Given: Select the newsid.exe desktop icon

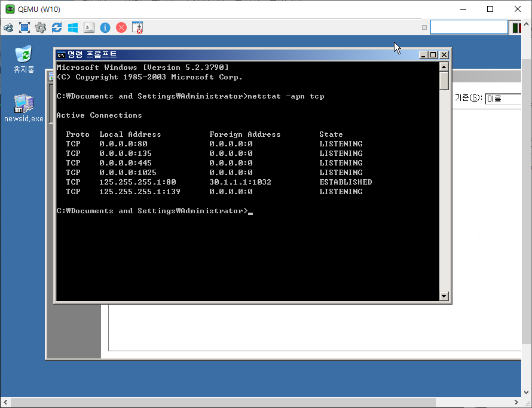Looking at the screenshot, I should pyautogui.click(x=23, y=108).
